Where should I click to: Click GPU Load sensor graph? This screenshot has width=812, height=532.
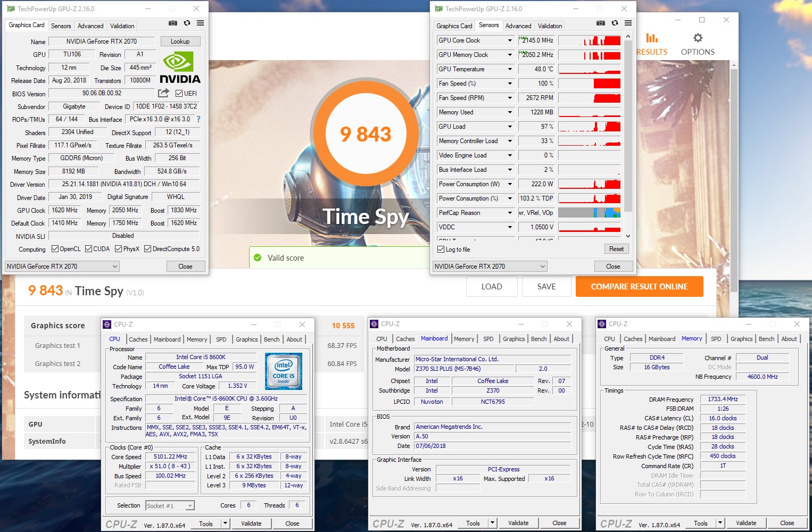589,127
